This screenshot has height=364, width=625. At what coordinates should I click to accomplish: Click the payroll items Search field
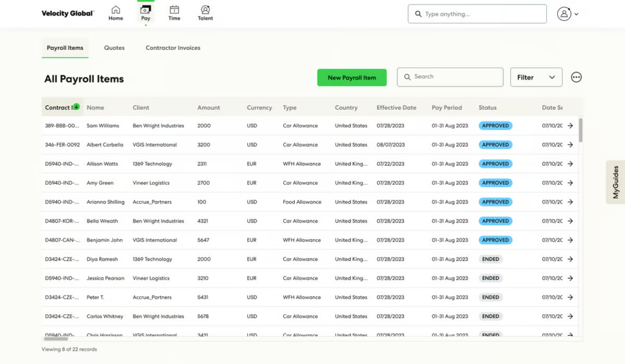pyautogui.click(x=450, y=77)
